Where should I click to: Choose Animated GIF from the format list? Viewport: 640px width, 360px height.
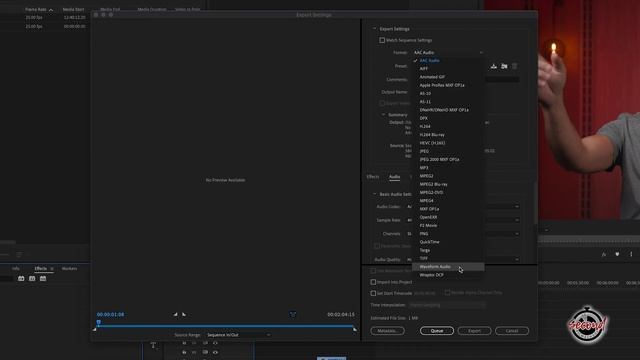448,77
